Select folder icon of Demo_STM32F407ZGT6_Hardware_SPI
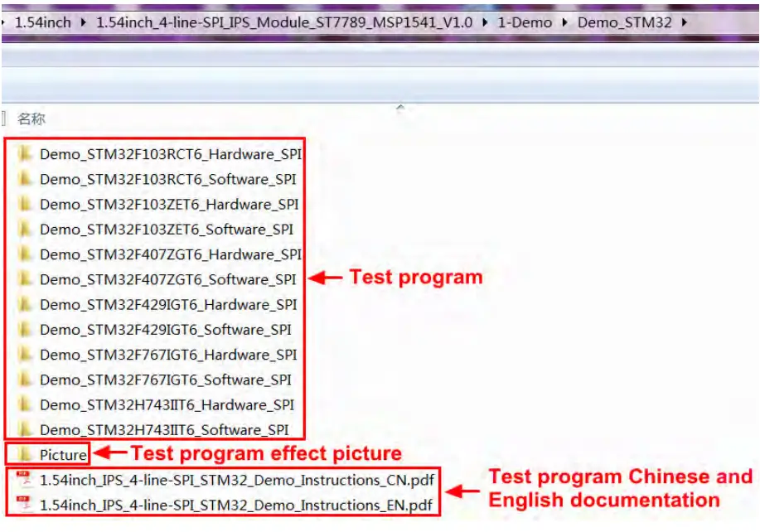The image size is (760, 532). click(x=24, y=254)
